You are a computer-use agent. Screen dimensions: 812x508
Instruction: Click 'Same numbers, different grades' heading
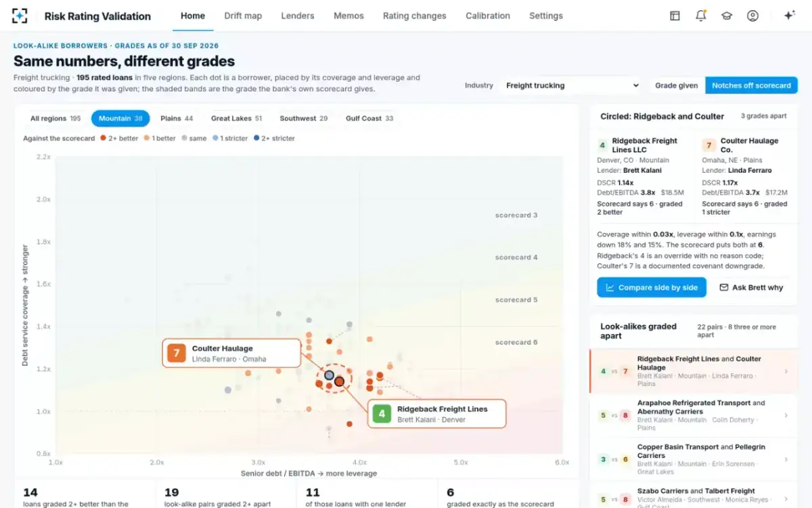pyautogui.click(x=125, y=62)
